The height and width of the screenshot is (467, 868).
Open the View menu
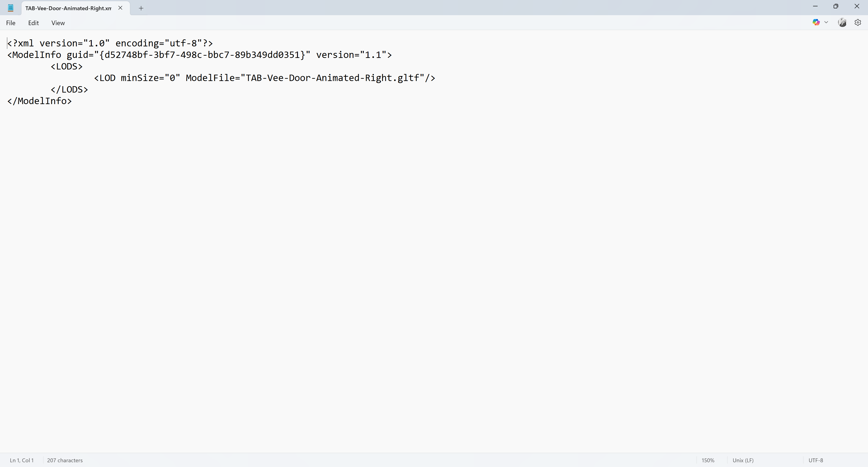(58, 23)
